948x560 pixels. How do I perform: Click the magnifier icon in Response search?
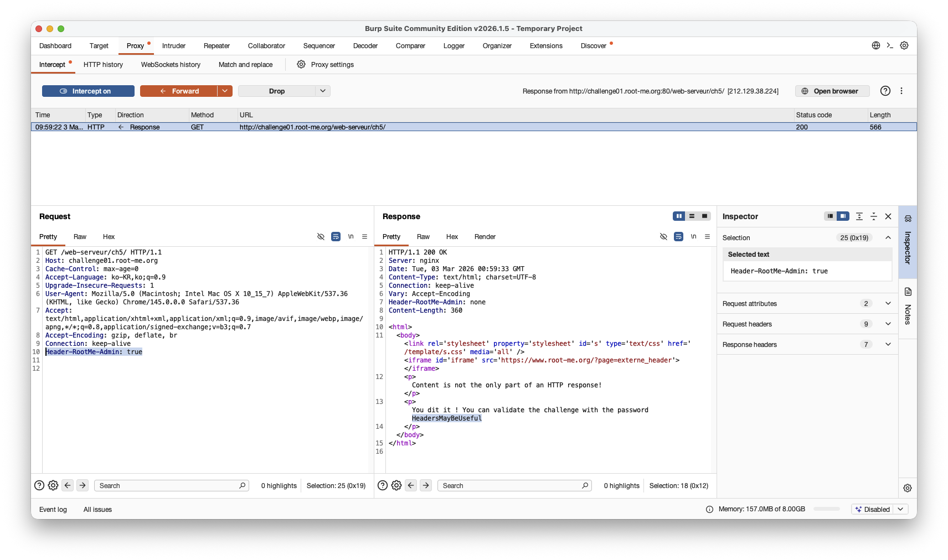click(x=585, y=485)
